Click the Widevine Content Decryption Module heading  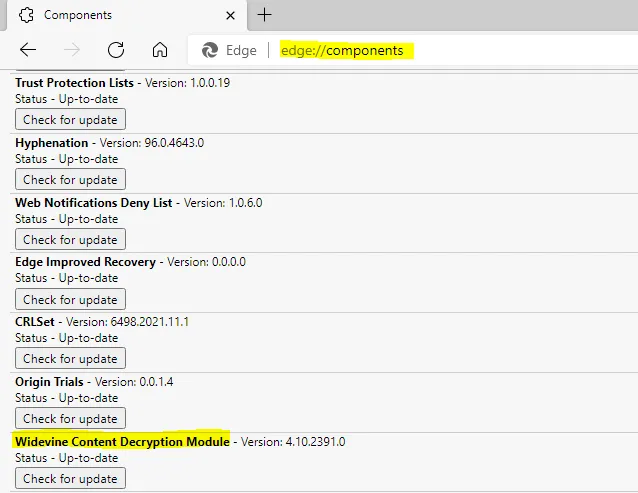pos(122,442)
